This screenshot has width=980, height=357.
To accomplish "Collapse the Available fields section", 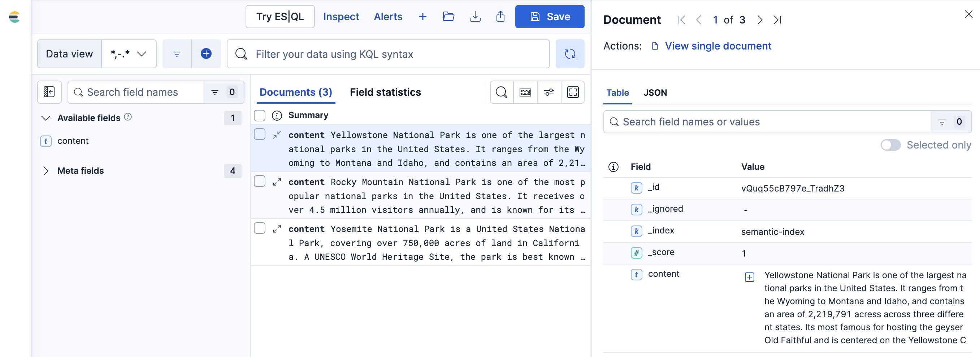I will (x=45, y=118).
